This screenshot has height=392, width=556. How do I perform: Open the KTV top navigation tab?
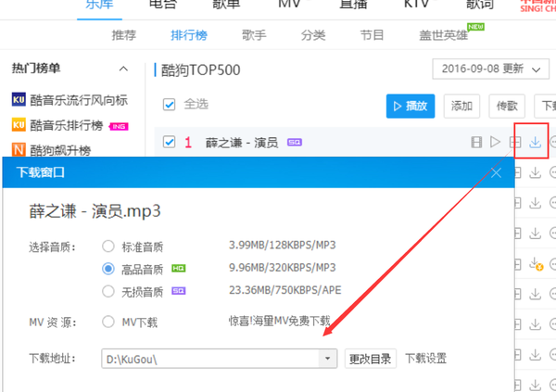[x=417, y=5]
